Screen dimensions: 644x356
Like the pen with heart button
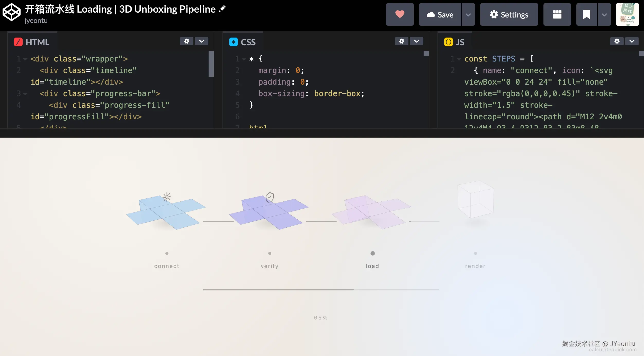click(x=400, y=14)
